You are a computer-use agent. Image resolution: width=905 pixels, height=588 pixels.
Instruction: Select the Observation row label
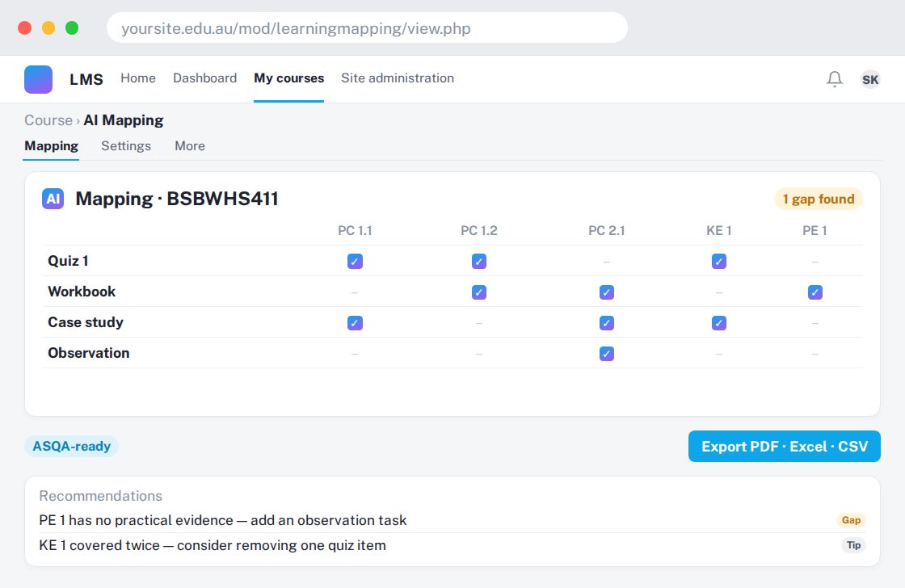pos(89,353)
